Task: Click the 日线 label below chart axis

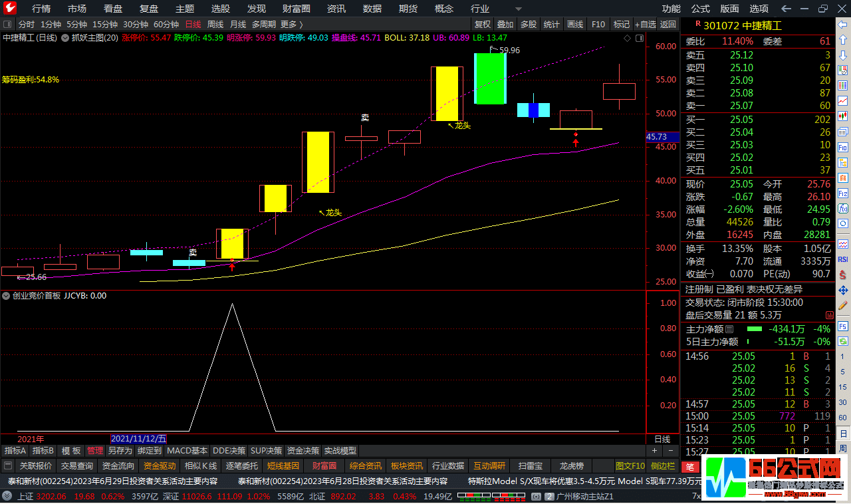Action: pyautogui.click(x=662, y=440)
